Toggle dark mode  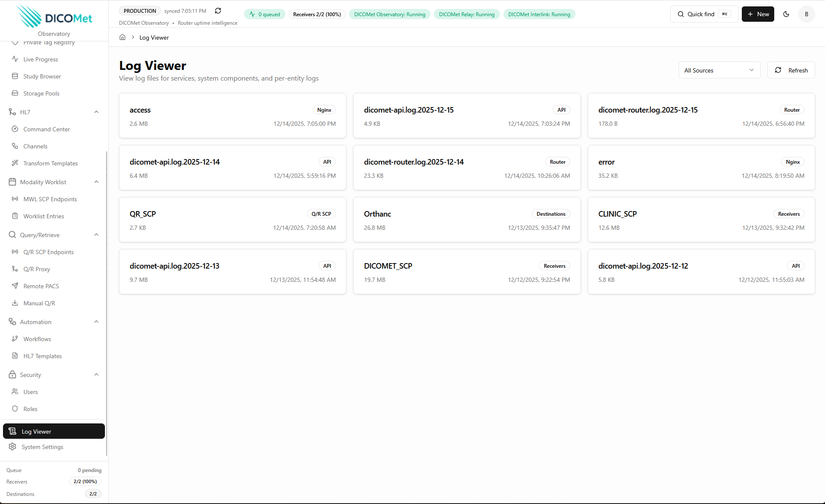786,14
